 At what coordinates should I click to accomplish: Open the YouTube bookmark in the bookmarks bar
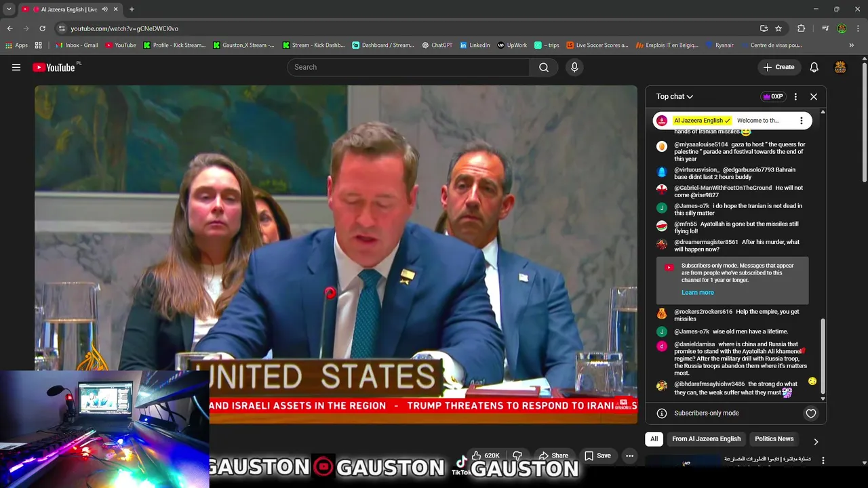[x=120, y=45]
